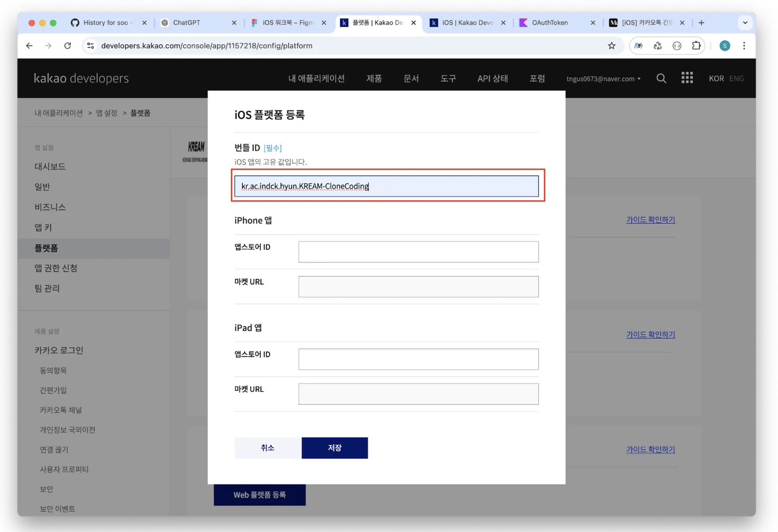Image resolution: width=778 pixels, height=532 pixels.
Task: Open 내 애플리케이션 menu
Action: tap(317, 78)
